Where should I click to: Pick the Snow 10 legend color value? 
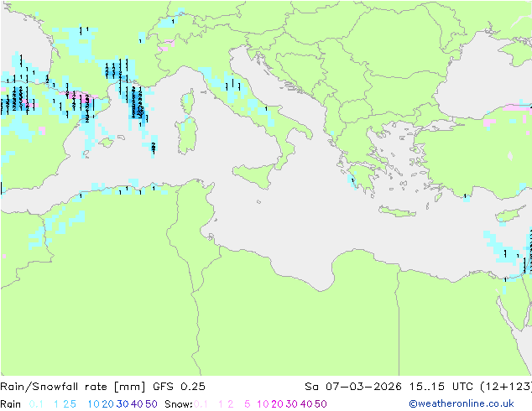click(263, 404)
